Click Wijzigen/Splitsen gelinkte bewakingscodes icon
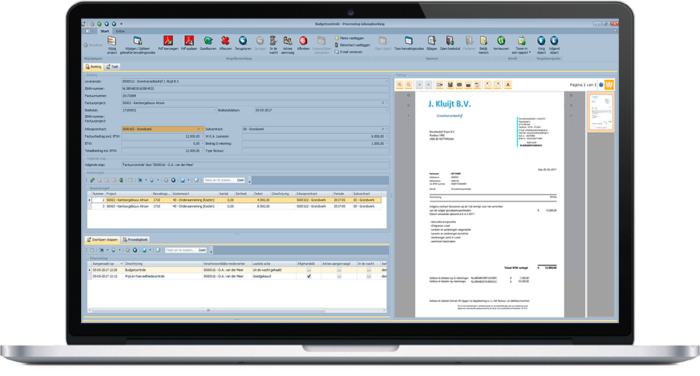The image size is (700, 376). tap(138, 42)
